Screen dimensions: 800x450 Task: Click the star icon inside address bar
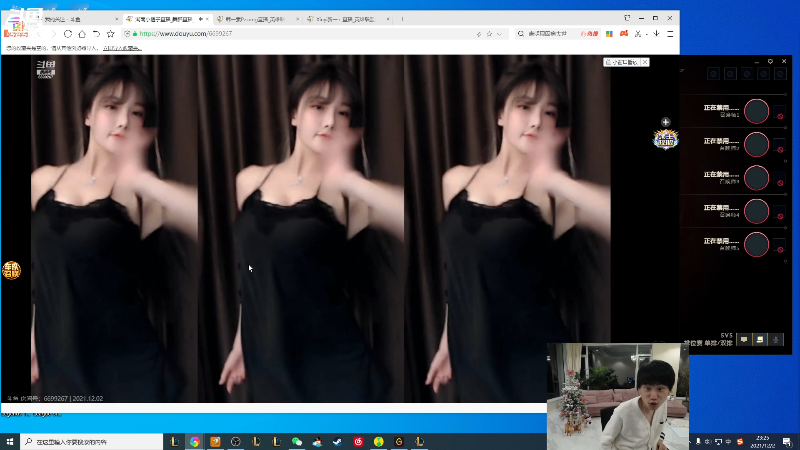(x=489, y=34)
